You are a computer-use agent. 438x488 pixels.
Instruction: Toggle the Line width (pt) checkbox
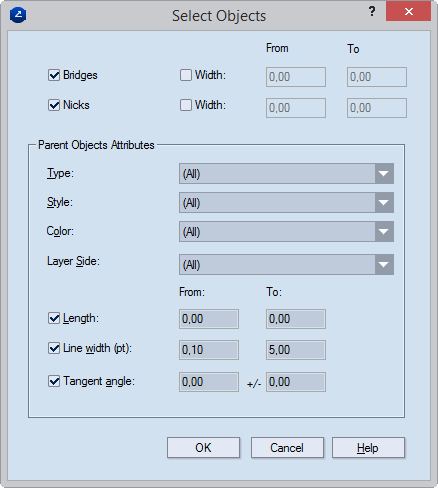click(54, 349)
